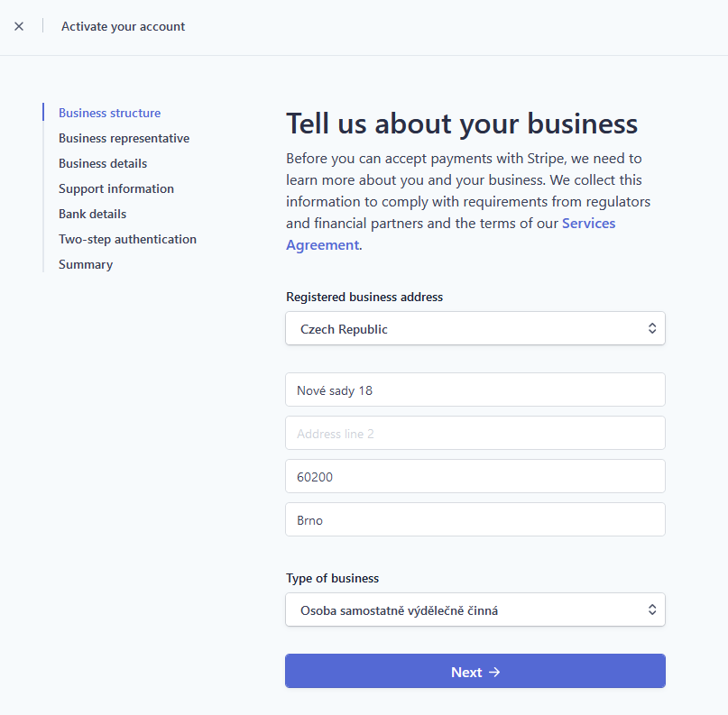Click the Nové sady 18 address field
728x715 pixels.
475,390
